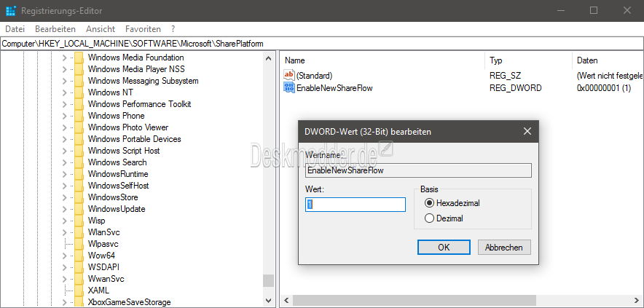Click folder icon of Windows Media Foundation
Screen dimensions: 644x308
point(79,58)
